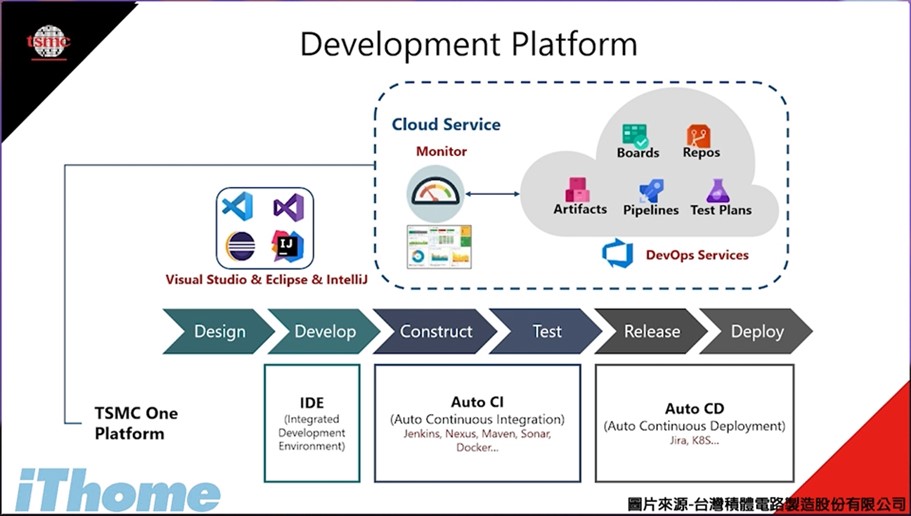Select the Construct stage arrow
911x516 pixels.
[x=435, y=331]
